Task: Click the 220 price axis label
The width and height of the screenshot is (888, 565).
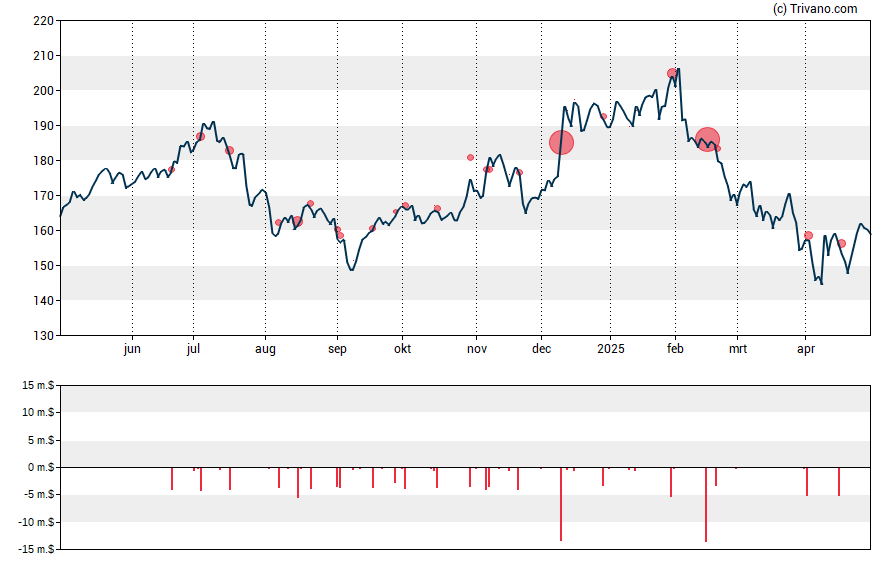Action: click(x=44, y=21)
